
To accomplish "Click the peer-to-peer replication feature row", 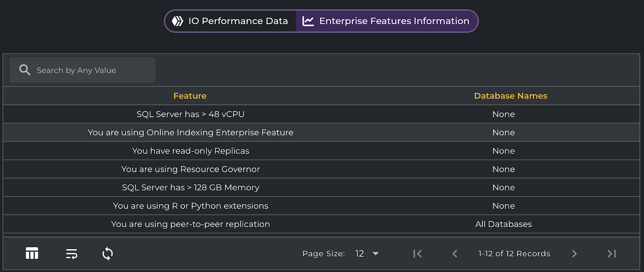I will point(190,224).
